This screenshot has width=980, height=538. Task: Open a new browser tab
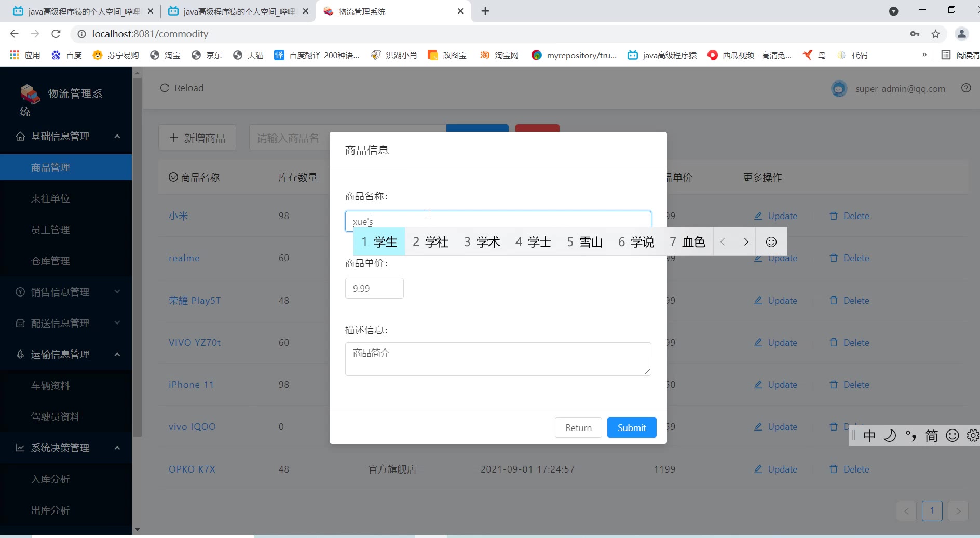485,11
